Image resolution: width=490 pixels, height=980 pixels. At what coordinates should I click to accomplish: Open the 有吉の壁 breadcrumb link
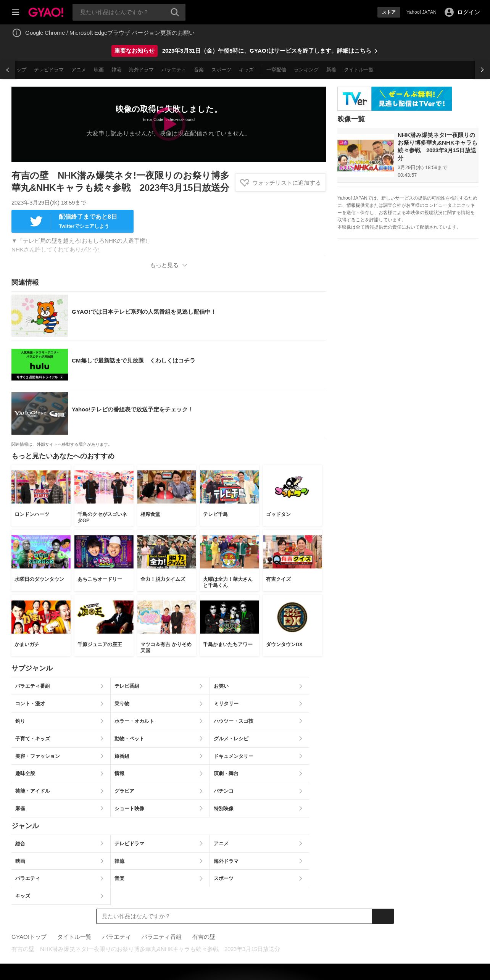point(203,937)
